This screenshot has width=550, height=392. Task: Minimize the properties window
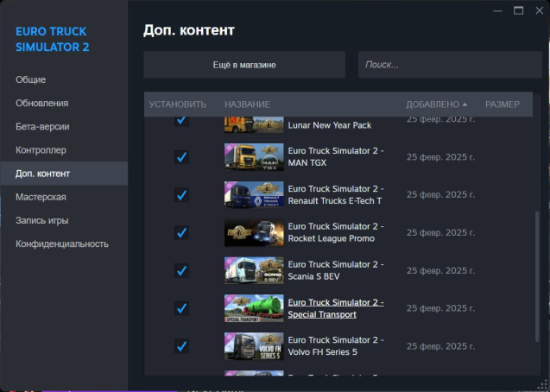(x=497, y=11)
